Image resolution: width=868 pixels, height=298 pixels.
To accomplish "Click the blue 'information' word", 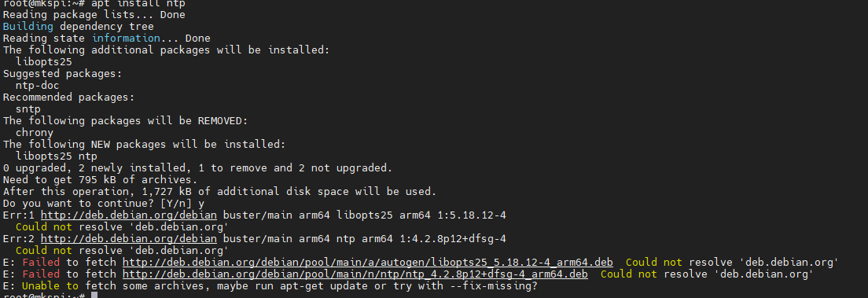I will [126, 39].
